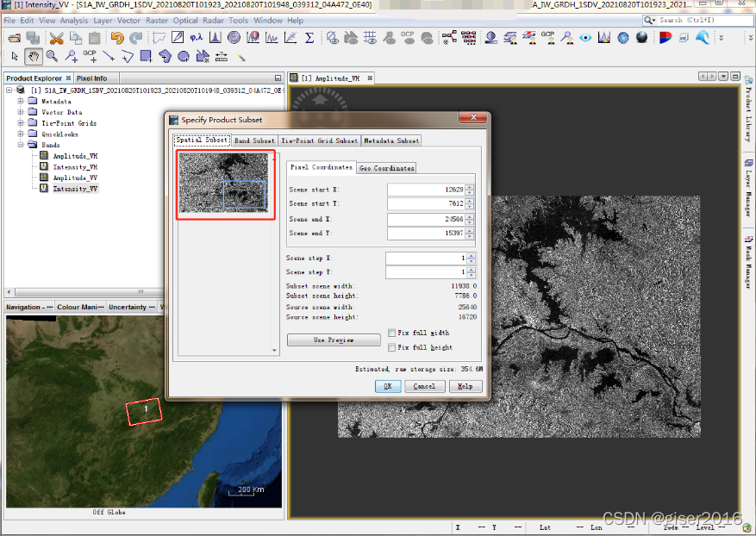Expand the Metadata tree node
This screenshot has height=536, width=756.
click(21, 101)
